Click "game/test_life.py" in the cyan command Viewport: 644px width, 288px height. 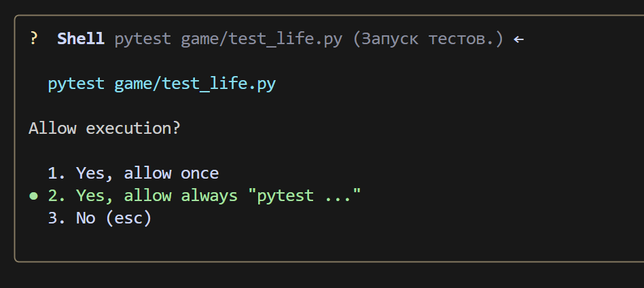pyautogui.click(x=195, y=84)
